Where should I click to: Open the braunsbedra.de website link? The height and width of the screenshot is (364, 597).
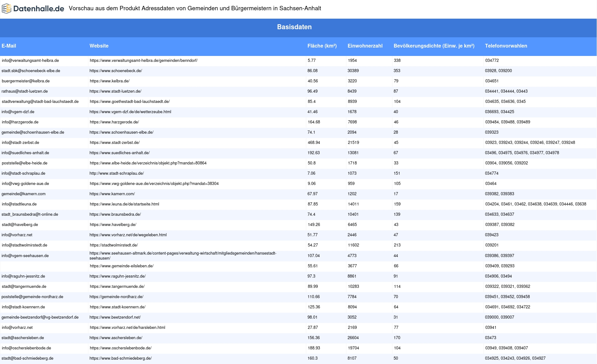click(115, 214)
